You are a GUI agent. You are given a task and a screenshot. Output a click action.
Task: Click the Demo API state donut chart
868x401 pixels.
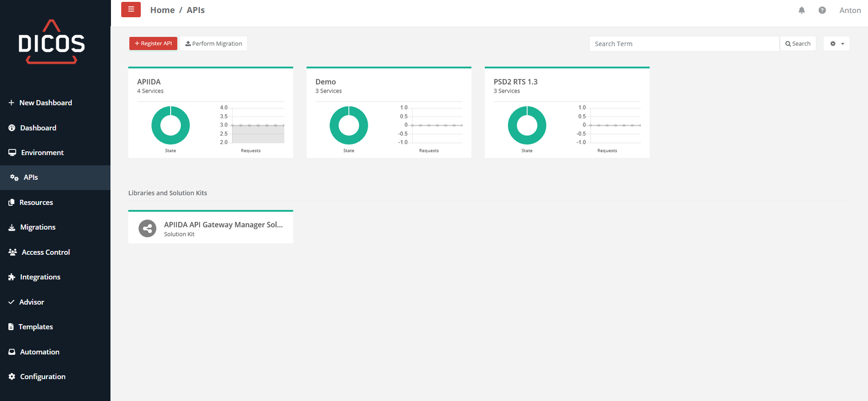(349, 125)
